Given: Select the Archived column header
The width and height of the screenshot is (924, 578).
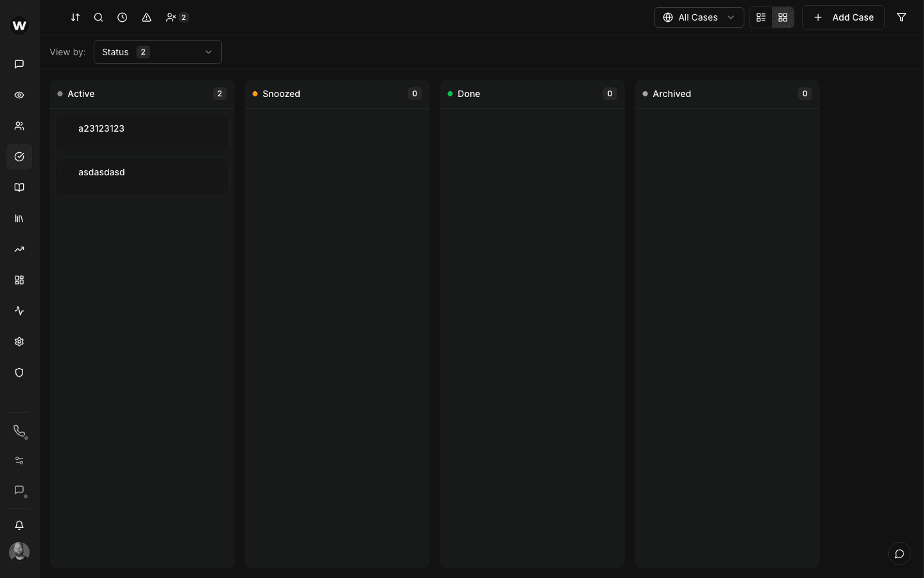Looking at the screenshot, I should [x=671, y=94].
